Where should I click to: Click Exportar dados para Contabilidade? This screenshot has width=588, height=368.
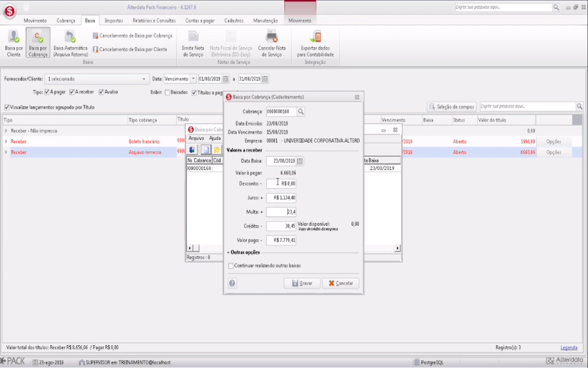[x=315, y=43]
